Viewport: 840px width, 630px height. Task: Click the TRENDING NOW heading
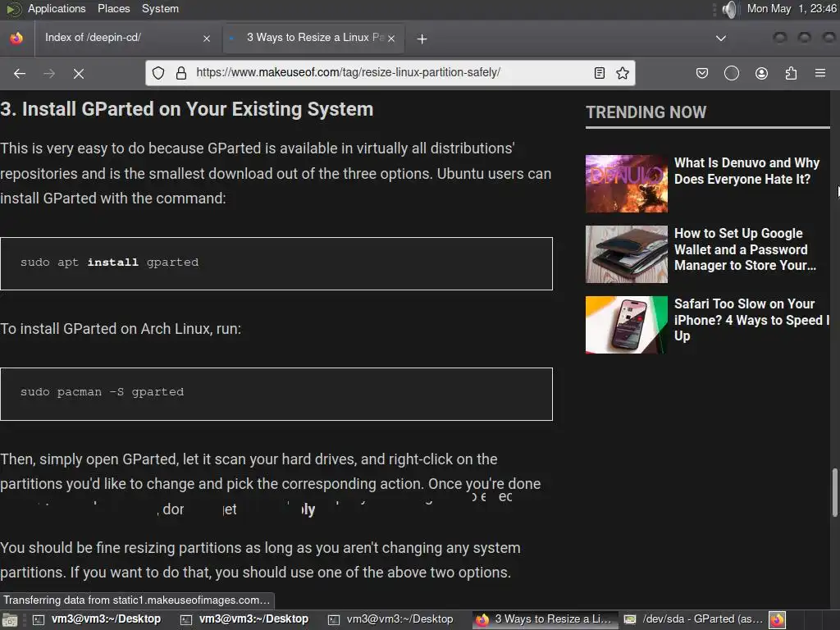pyautogui.click(x=646, y=112)
